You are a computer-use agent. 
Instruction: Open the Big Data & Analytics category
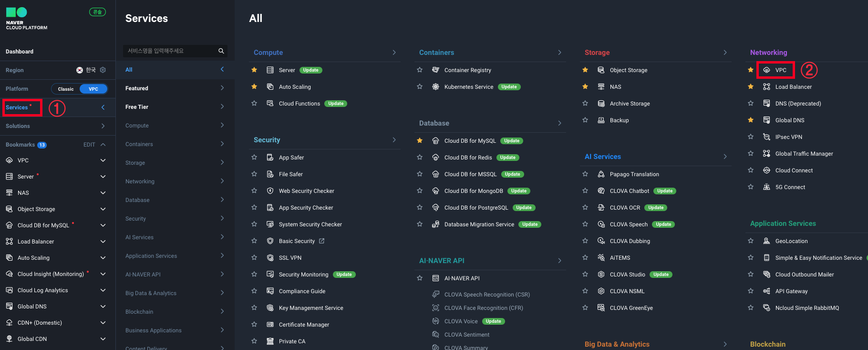click(x=175, y=293)
